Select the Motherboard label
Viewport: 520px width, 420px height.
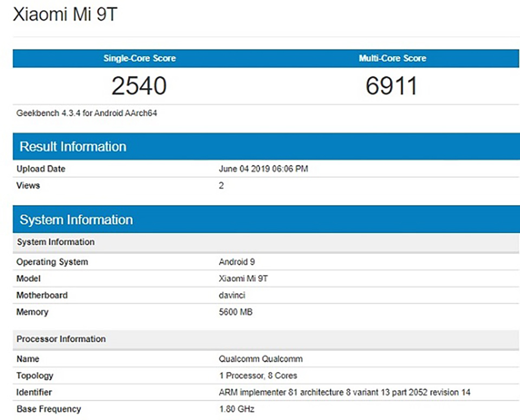(x=42, y=295)
